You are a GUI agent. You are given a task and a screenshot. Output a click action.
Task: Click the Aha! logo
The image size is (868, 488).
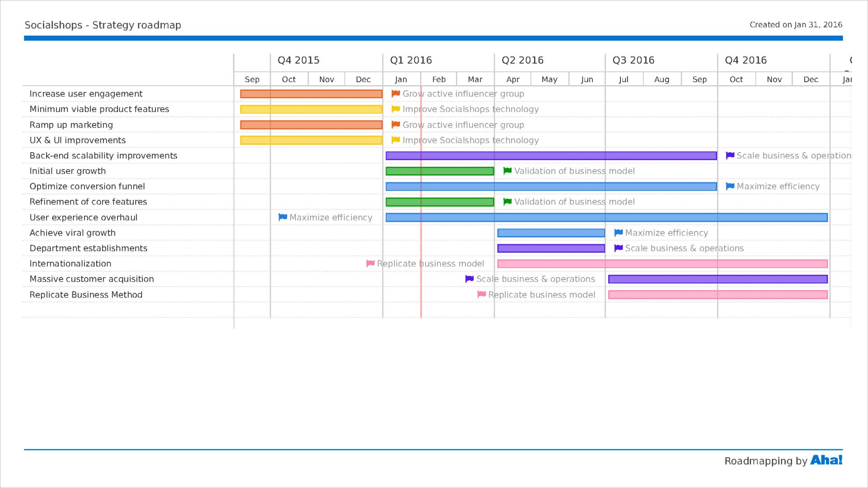826,460
